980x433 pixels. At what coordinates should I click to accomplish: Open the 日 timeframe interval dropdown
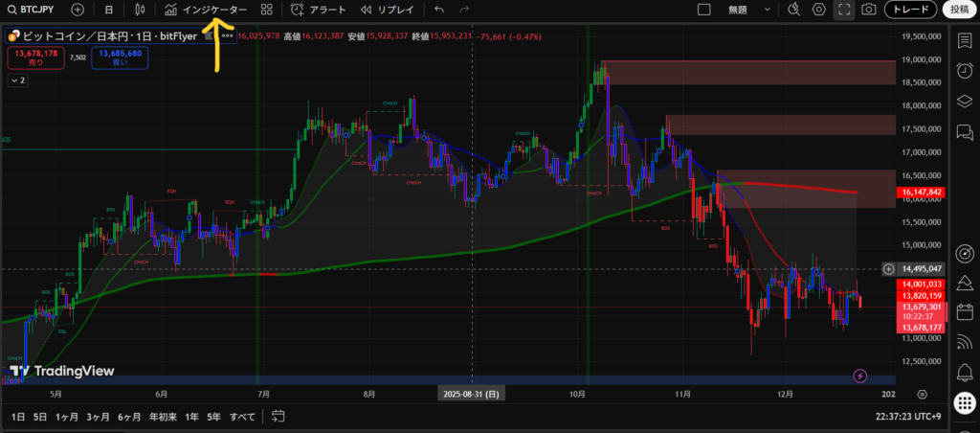pyautogui.click(x=108, y=10)
